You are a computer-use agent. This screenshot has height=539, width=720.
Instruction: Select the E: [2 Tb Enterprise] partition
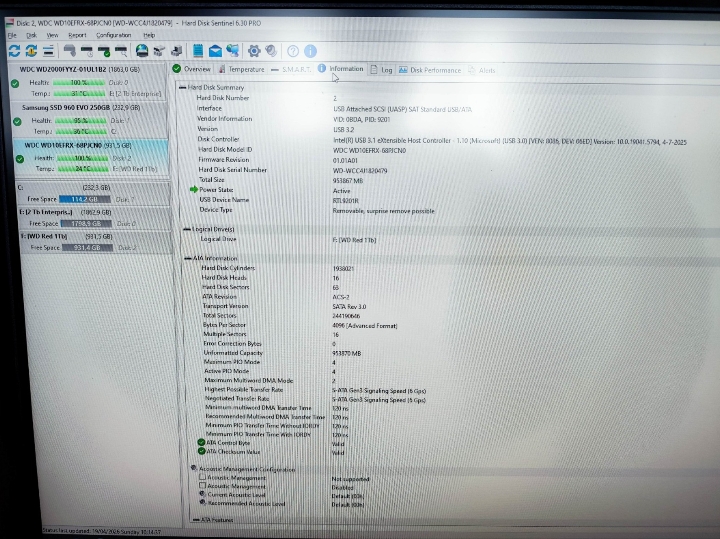point(95,218)
